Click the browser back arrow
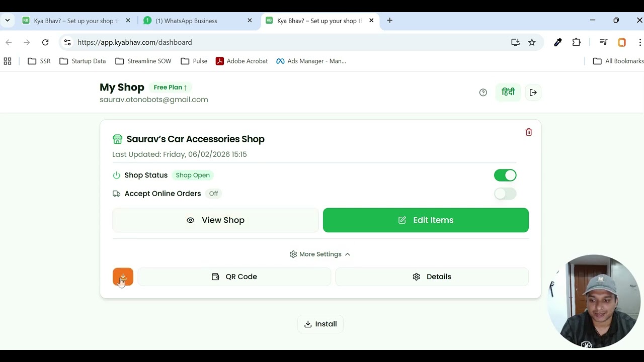This screenshot has width=644, height=362. (9, 42)
